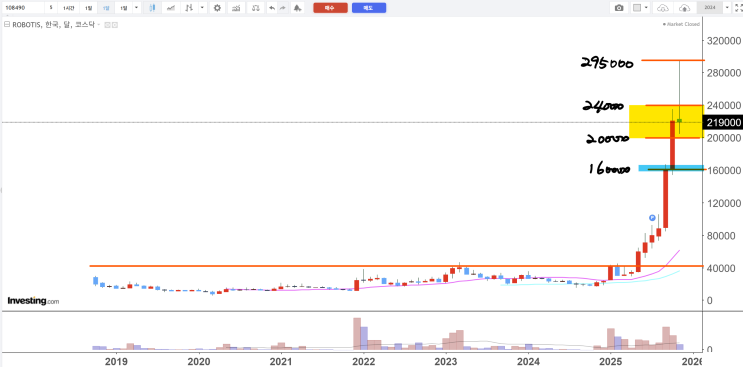Click the 108490 symbol search field
Viewport: 743px width, 367px height.
tap(23, 8)
